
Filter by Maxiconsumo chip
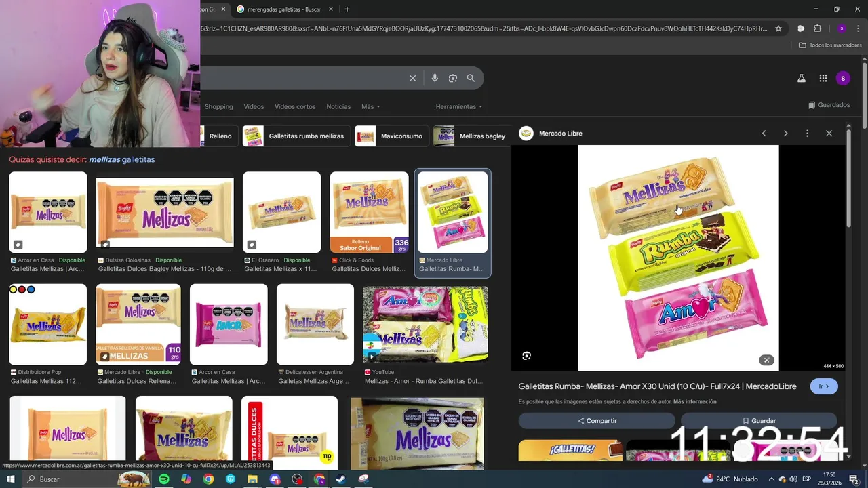tap(392, 136)
